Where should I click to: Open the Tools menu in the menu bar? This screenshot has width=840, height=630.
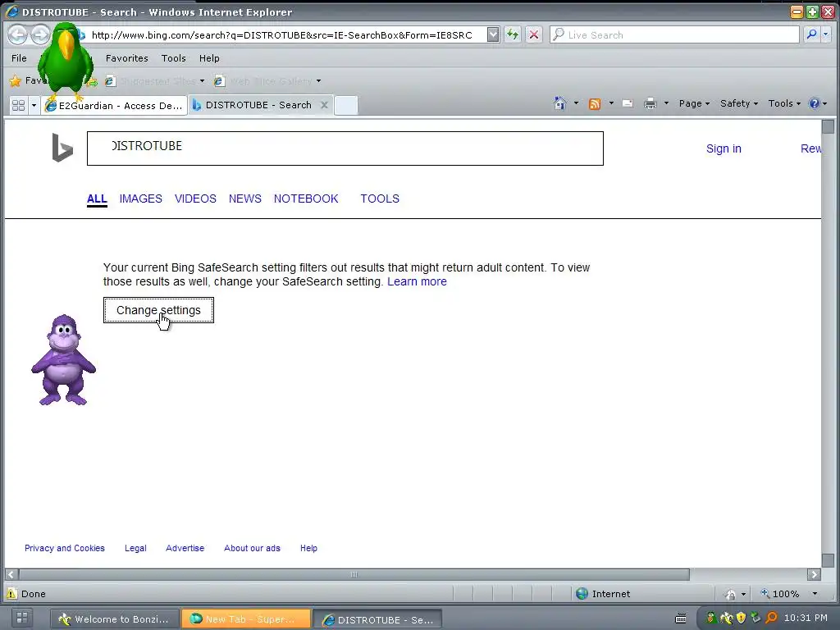click(x=174, y=58)
